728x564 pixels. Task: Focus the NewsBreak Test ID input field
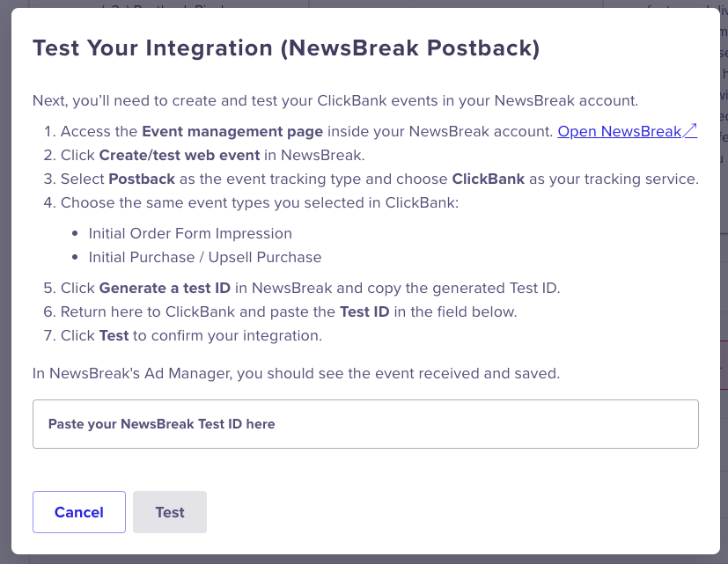point(365,424)
